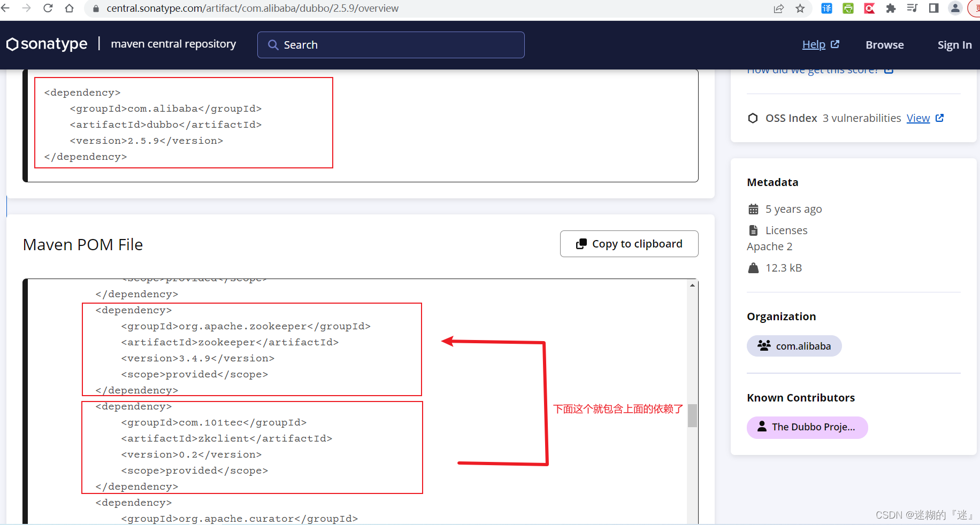Image resolution: width=980 pixels, height=525 pixels.
Task: Click the lock icon in address bar
Action: [x=96, y=9]
